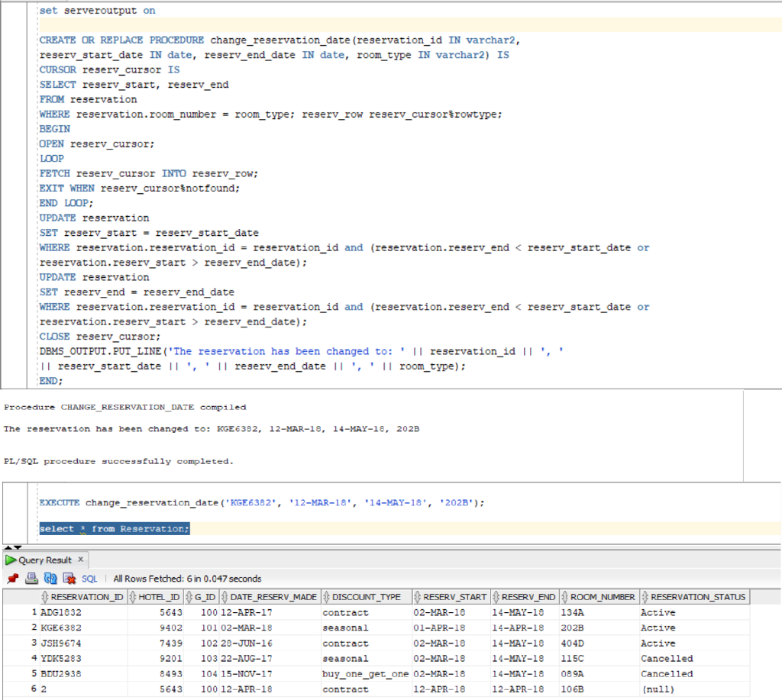The image size is (782, 700).
Task: Close the Query Result tab
Action: [81, 559]
